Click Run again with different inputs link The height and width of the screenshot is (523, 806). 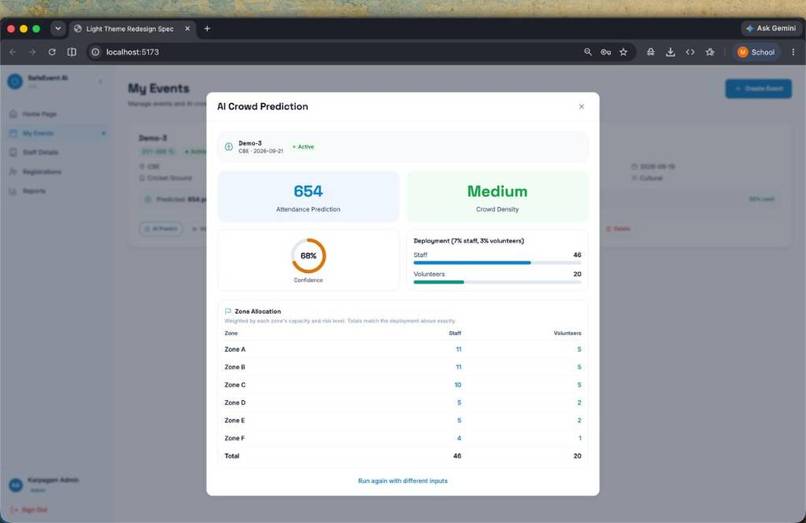point(402,481)
